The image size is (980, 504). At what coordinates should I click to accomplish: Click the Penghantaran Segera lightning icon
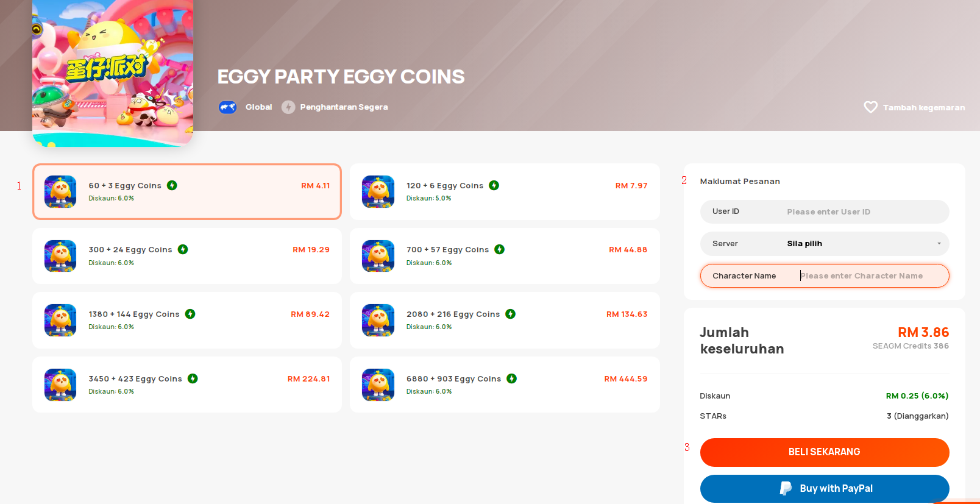288,107
